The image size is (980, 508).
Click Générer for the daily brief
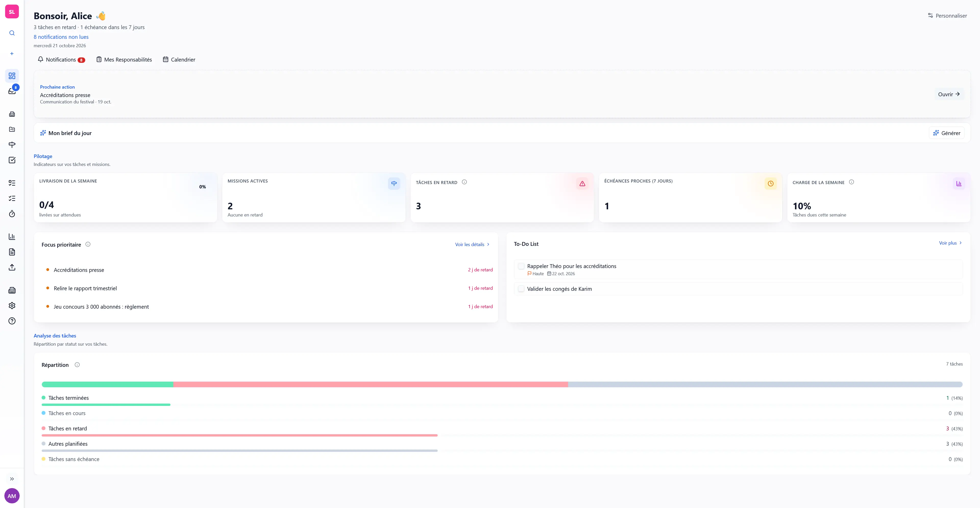pyautogui.click(x=947, y=133)
